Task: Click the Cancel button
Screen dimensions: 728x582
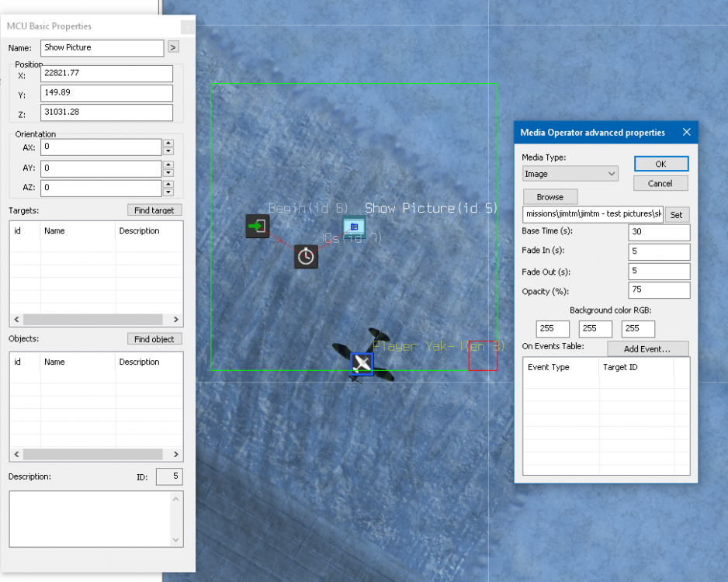Action: pos(660,184)
